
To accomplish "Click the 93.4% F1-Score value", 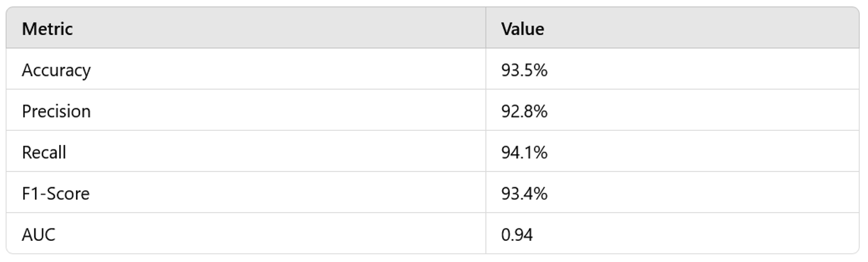I will click(524, 194).
